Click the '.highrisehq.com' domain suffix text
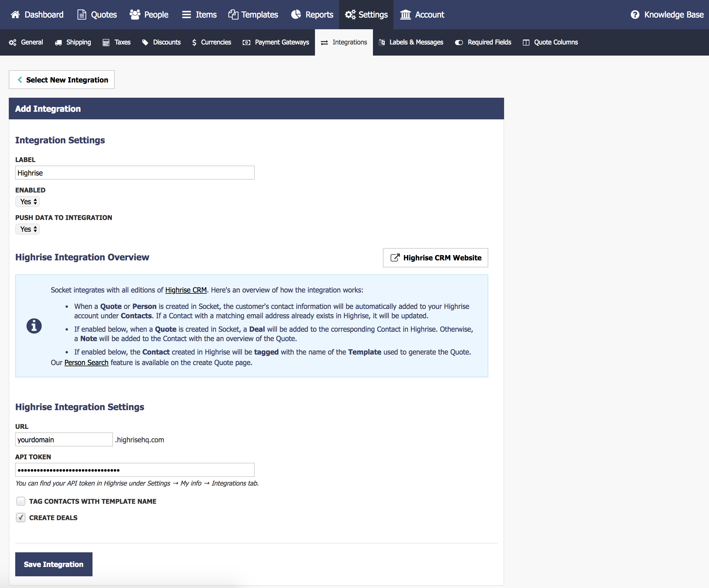709x588 pixels. (x=139, y=440)
